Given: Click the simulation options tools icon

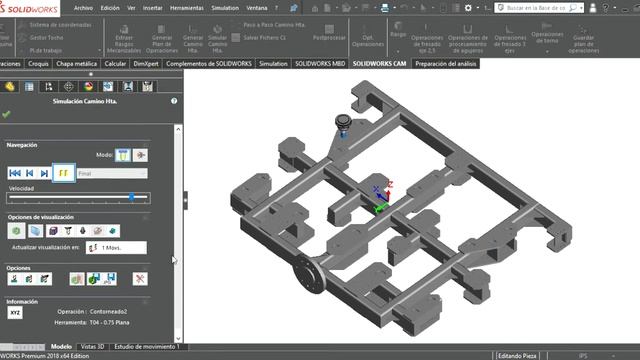Looking at the screenshot, I should [x=140, y=279].
